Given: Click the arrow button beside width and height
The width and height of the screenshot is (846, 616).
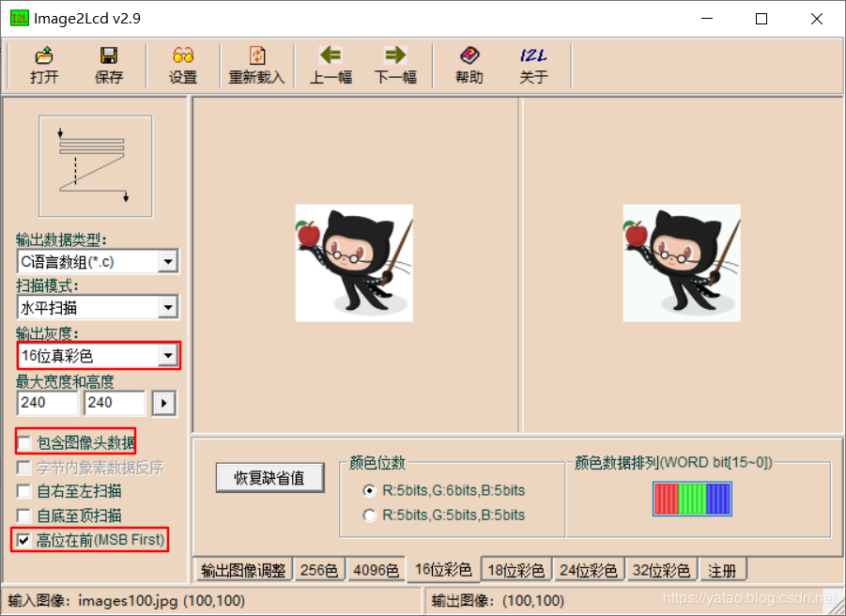Looking at the screenshot, I should 164,403.
